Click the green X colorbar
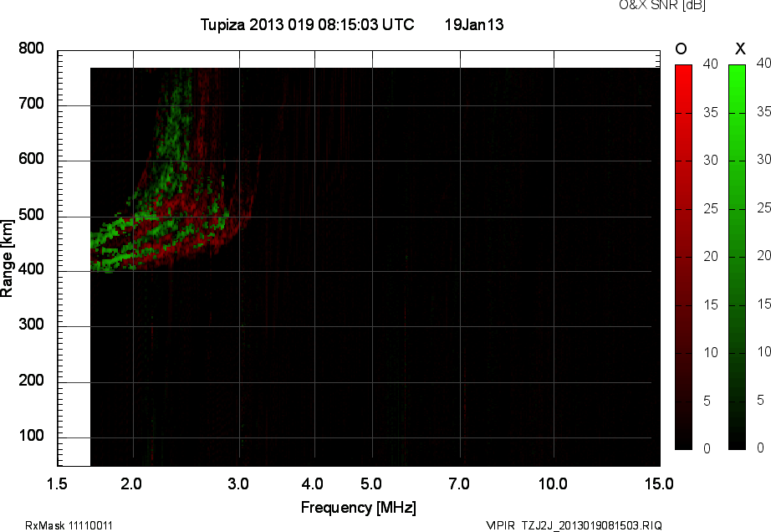This screenshot has height=532, width=771. (737, 257)
